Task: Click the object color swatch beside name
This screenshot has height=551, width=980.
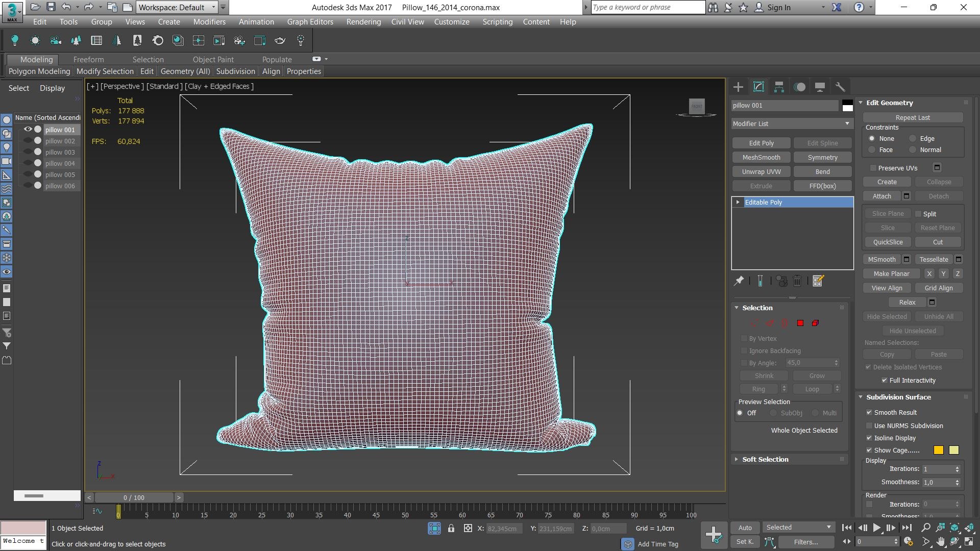Action: (847, 106)
